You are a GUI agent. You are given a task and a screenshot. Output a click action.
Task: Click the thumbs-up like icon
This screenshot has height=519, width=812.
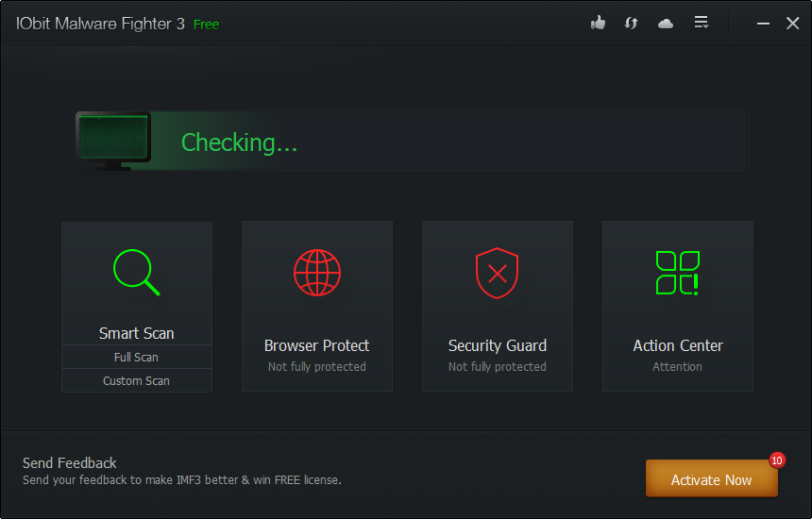(598, 23)
